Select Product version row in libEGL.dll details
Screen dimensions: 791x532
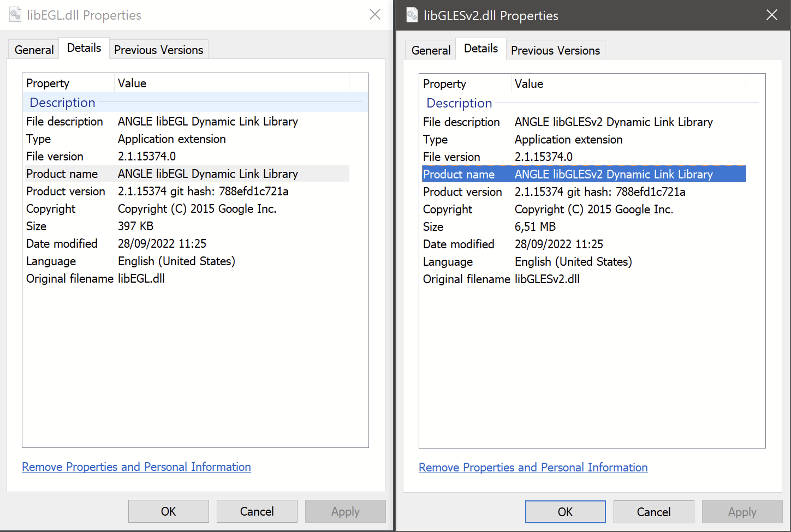(187, 191)
